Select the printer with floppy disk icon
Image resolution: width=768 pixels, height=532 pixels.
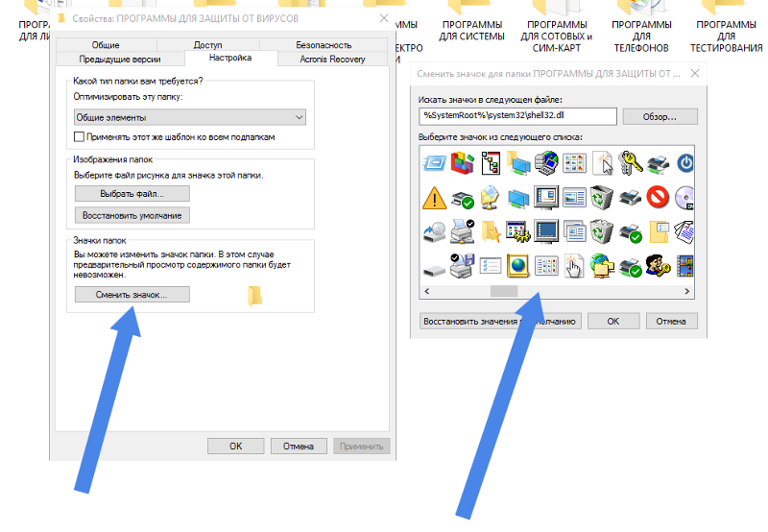coord(463,265)
